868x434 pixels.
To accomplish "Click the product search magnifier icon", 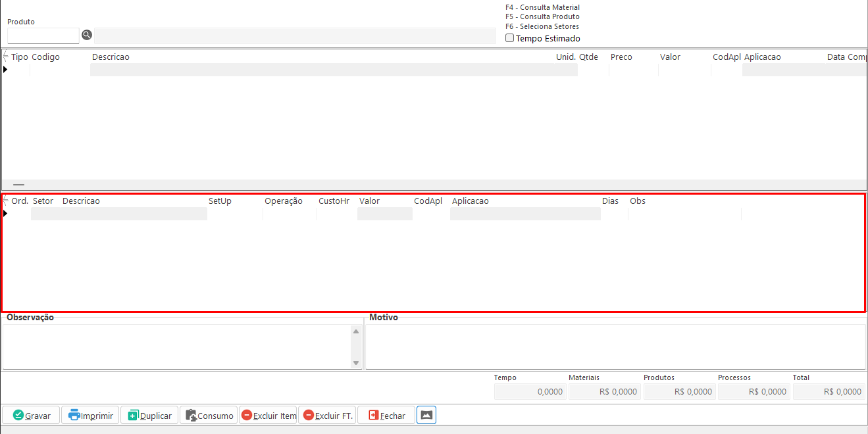I will (x=86, y=36).
